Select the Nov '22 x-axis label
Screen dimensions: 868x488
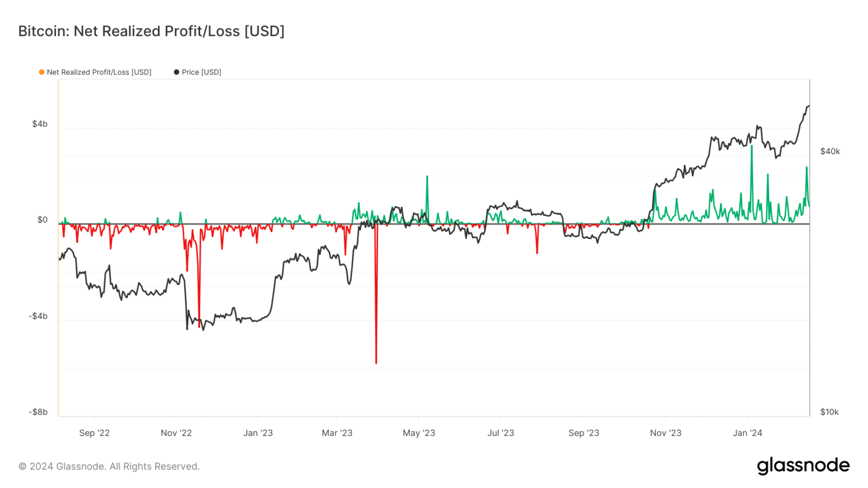click(x=176, y=433)
